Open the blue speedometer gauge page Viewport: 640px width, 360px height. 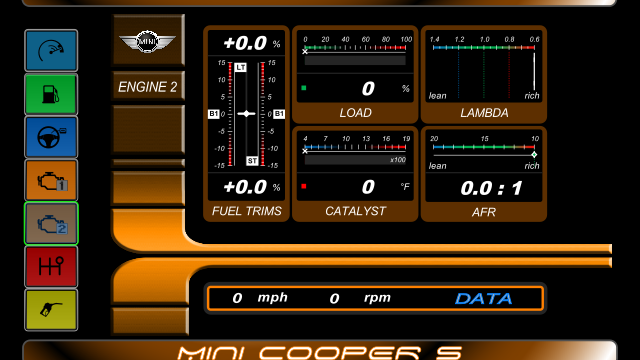51,51
